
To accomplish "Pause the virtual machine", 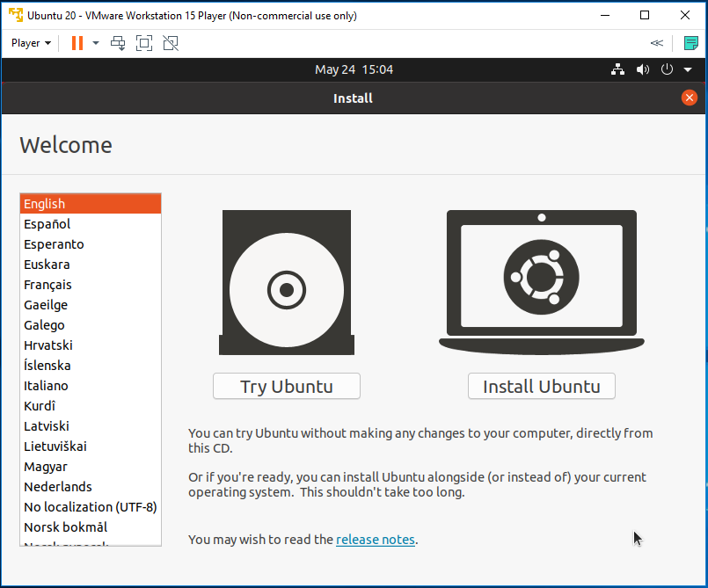I will coord(77,43).
